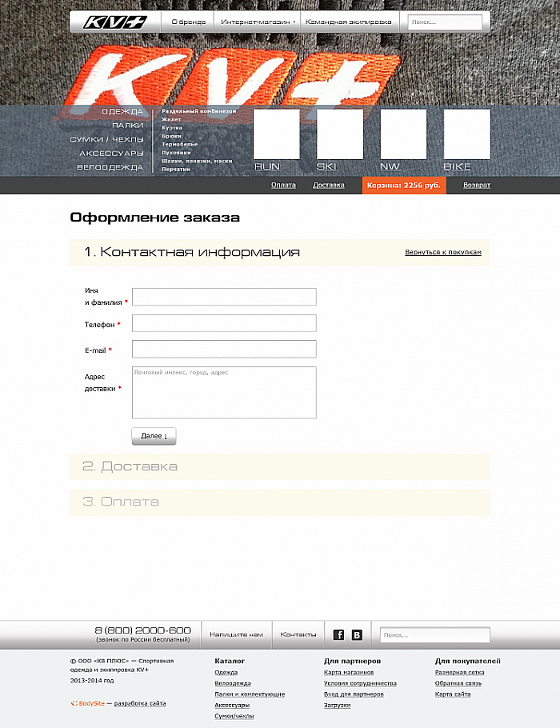Open 'Перчатки' subcategory link
This screenshot has width=560, height=728.
click(x=175, y=170)
